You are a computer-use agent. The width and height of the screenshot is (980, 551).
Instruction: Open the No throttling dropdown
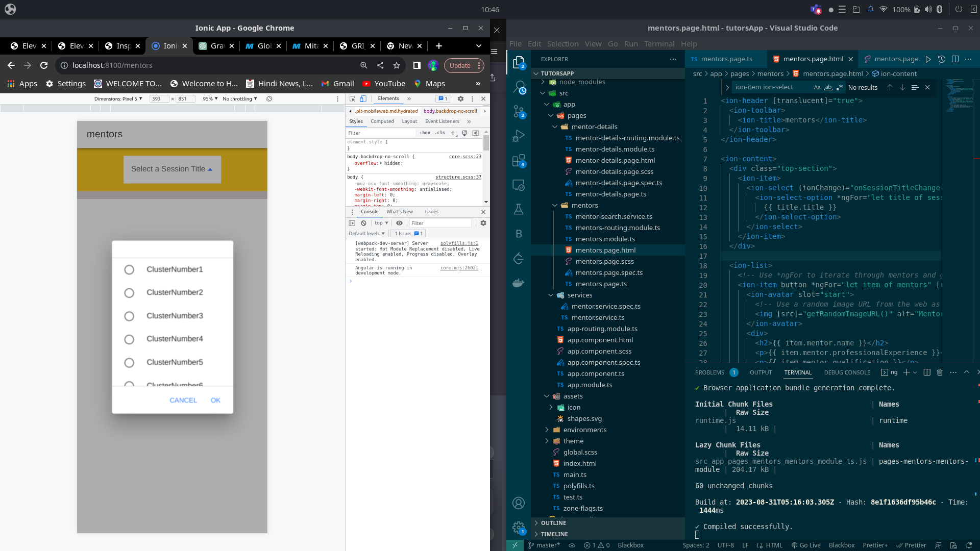239,99
